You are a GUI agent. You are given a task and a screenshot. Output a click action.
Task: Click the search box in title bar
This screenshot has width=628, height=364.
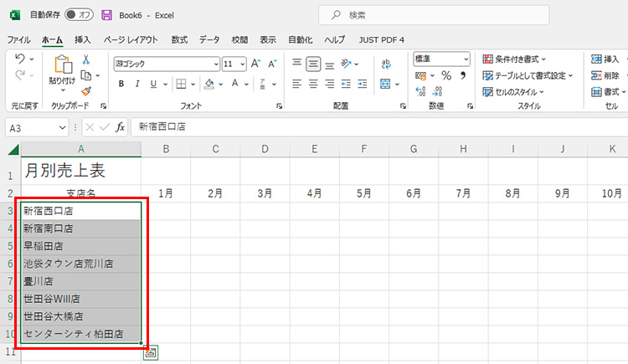[433, 15]
